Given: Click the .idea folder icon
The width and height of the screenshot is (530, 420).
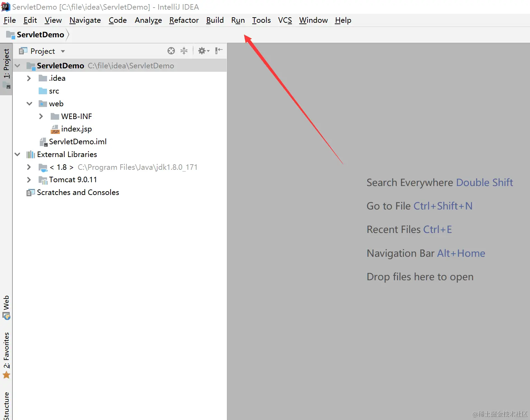Looking at the screenshot, I should click(43, 78).
